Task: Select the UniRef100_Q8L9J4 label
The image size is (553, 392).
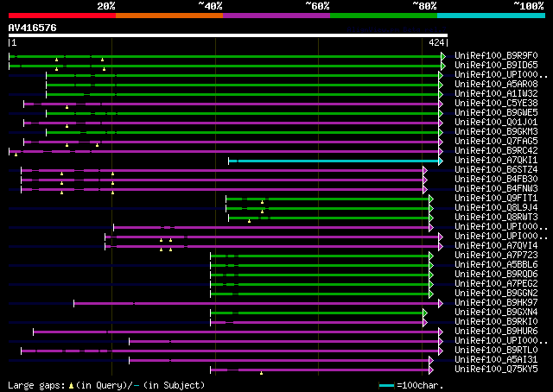Action: click(496, 208)
